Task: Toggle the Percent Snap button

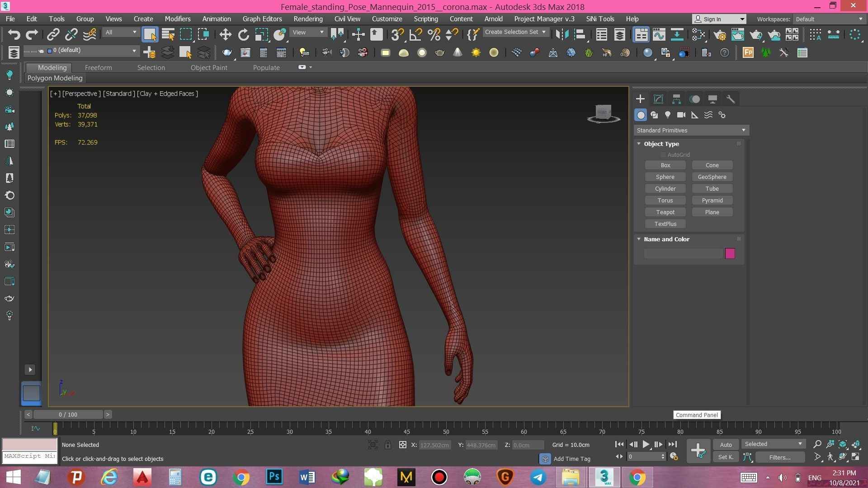Action: tap(434, 34)
